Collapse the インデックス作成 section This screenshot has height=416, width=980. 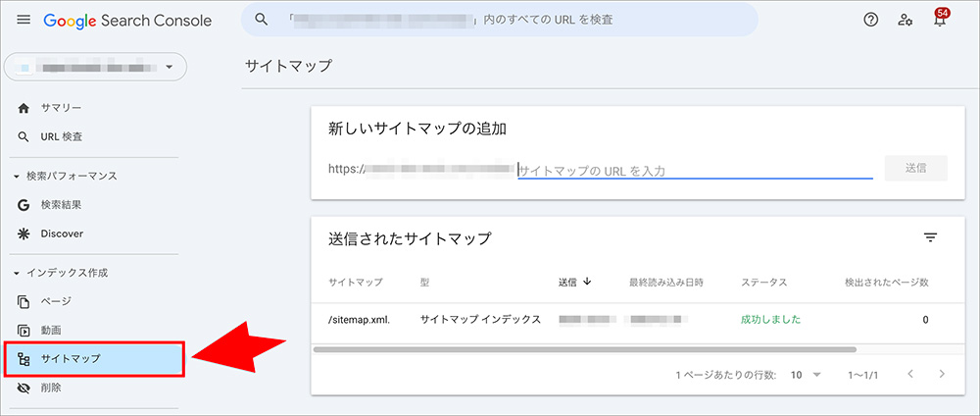tap(17, 273)
